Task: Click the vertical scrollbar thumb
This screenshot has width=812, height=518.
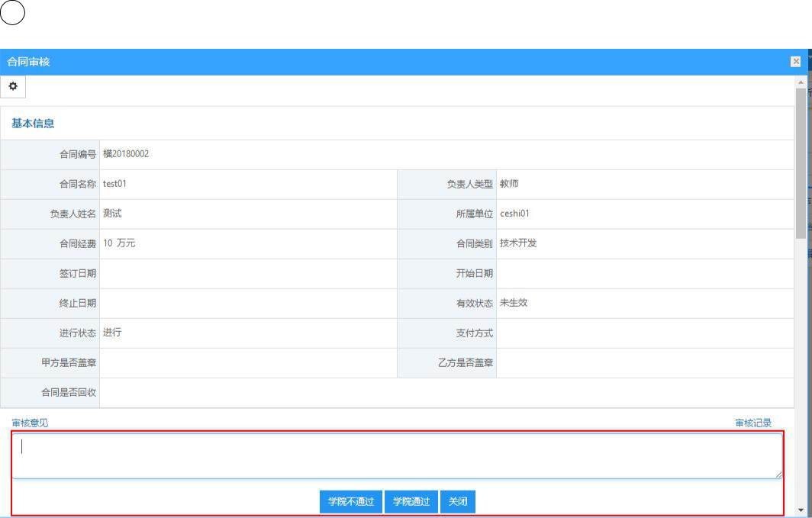Action: 801,163
